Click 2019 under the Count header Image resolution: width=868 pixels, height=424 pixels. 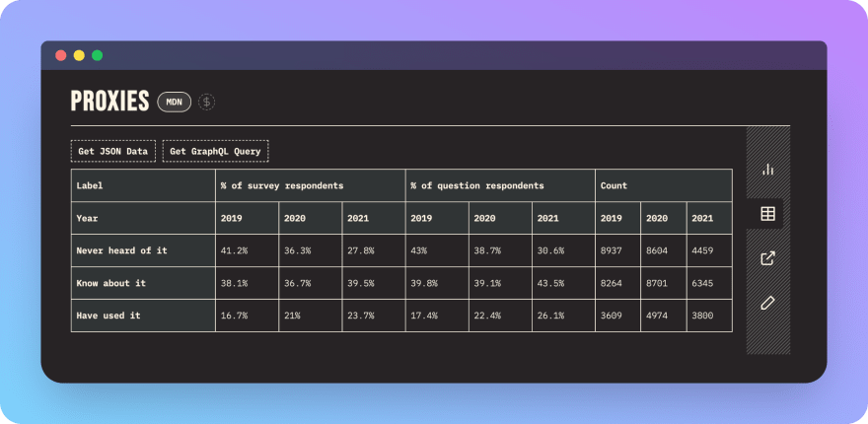[x=617, y=218]
